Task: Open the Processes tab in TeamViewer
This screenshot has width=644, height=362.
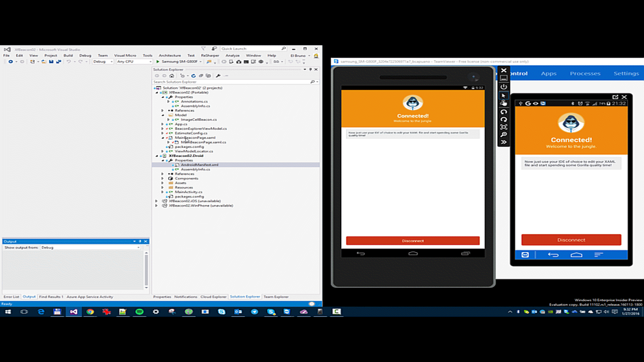Action: click(585, 73)
